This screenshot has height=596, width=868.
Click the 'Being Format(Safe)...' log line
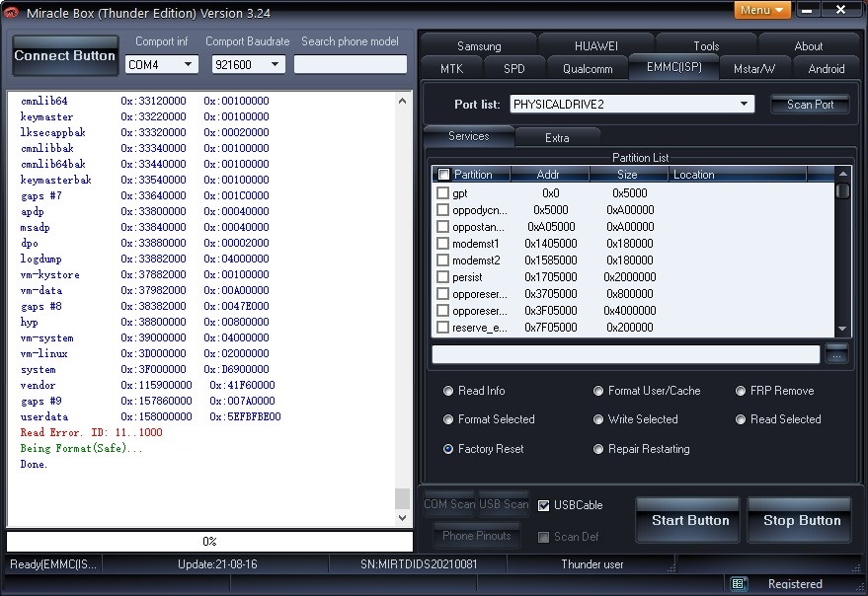[81, 448]
